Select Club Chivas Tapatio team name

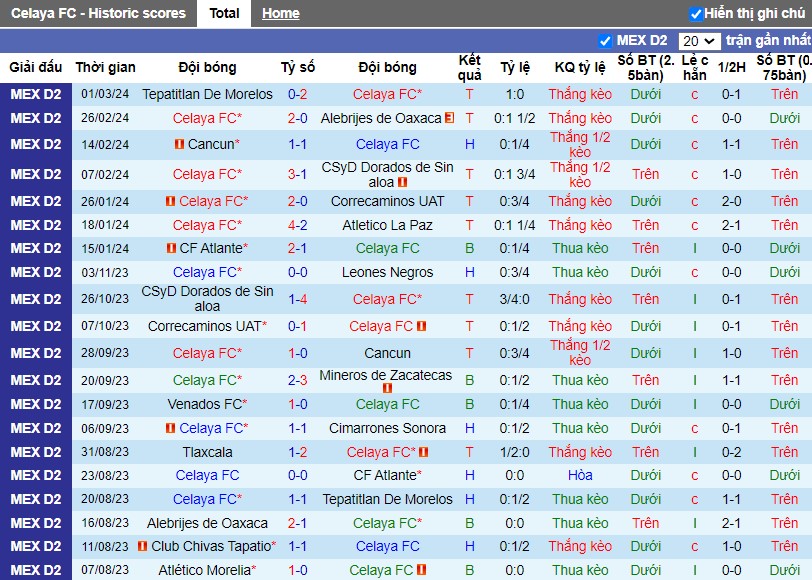tap(211, 546)
